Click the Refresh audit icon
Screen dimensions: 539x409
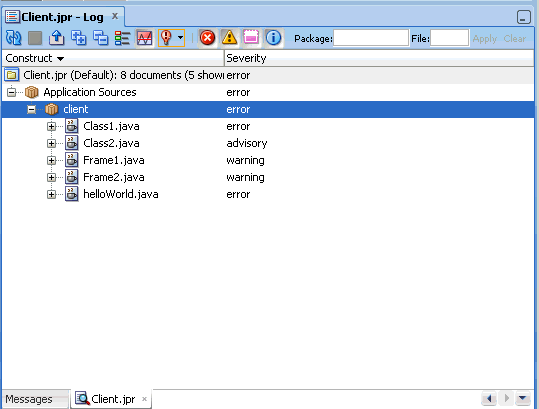point(13,38)
